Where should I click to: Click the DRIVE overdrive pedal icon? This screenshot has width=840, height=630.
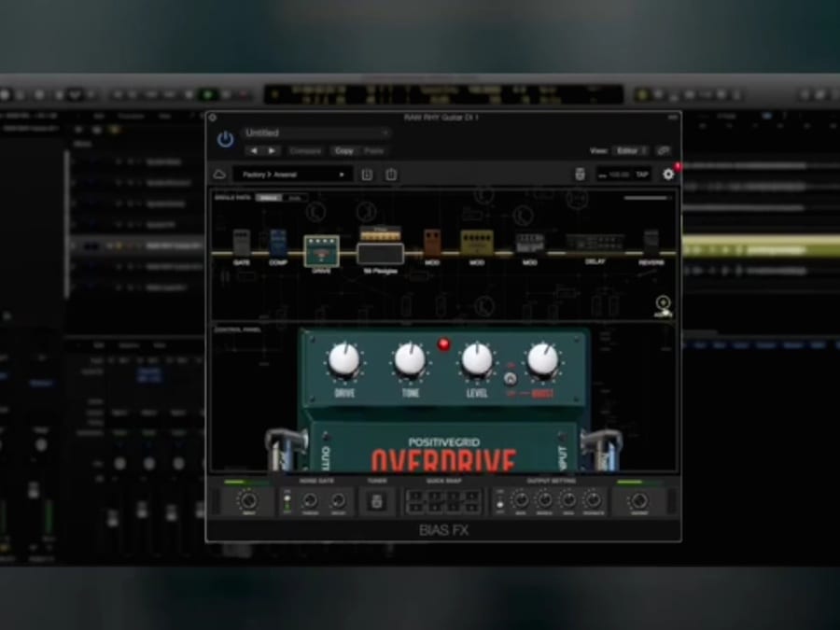click(321, 250)
